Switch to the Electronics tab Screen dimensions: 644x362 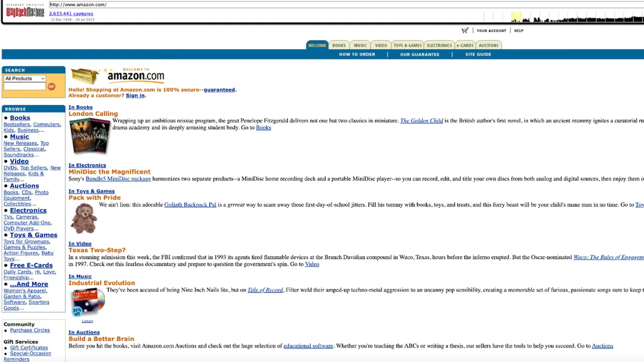coord(440,46)
